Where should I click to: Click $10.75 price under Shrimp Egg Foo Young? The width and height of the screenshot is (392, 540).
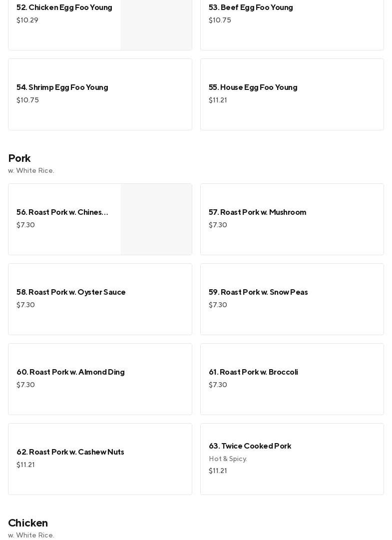click(27, 100)
